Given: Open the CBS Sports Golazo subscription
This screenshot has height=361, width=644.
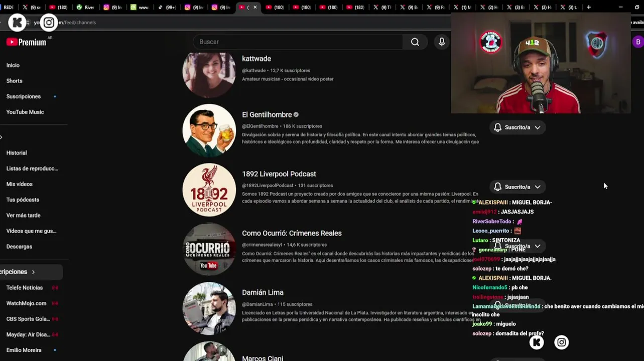Looking at the screenshot, I should (x=28, y=319).
